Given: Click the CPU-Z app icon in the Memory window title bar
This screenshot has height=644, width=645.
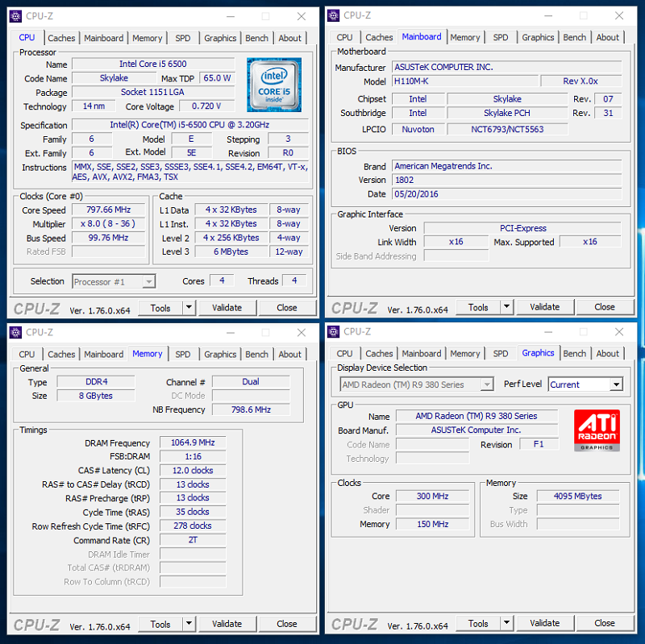Looking at the screenshot, I should tap(15, 332).
